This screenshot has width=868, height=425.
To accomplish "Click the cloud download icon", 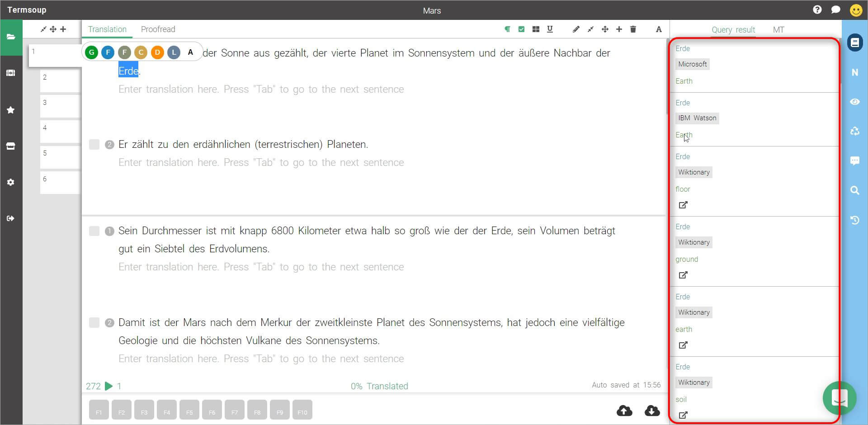I will tap(652, 411).
